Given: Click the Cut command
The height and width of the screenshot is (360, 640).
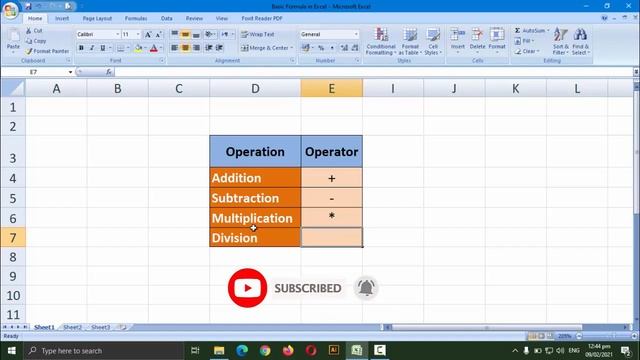Looking at the screenshot, I should pyautogui.click(x=34, y=31).
